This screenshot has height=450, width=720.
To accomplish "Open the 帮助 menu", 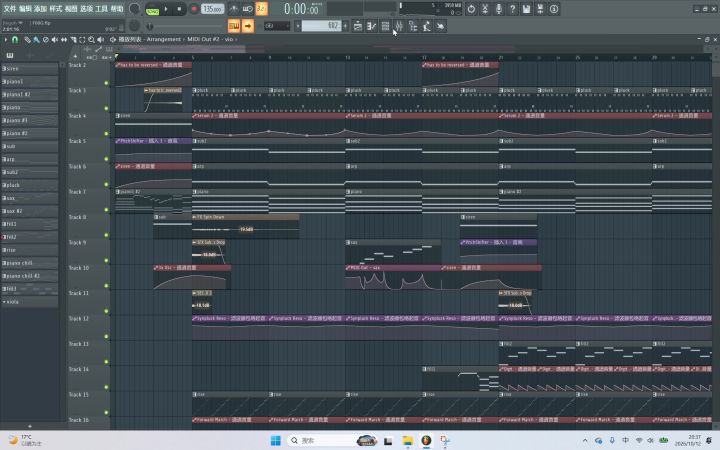I will coord(117,8).
